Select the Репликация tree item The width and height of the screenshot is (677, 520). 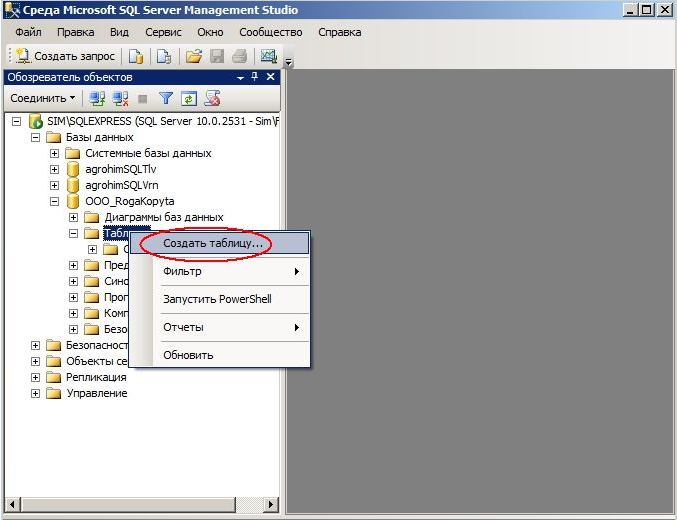point(96,377)
